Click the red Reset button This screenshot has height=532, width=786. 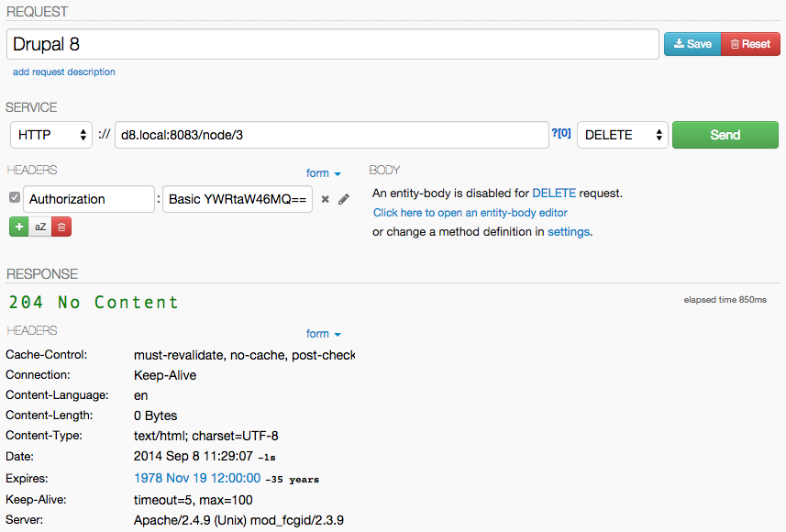click(x=750, y=44)
